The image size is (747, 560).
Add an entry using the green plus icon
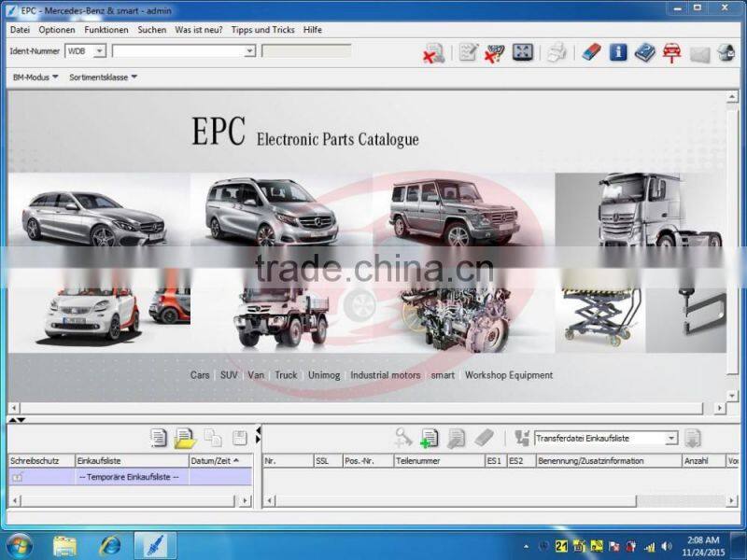[430, 437]
